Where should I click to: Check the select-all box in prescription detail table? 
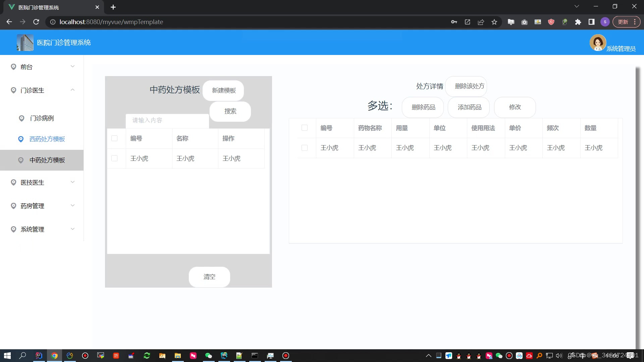coord(305,128)
